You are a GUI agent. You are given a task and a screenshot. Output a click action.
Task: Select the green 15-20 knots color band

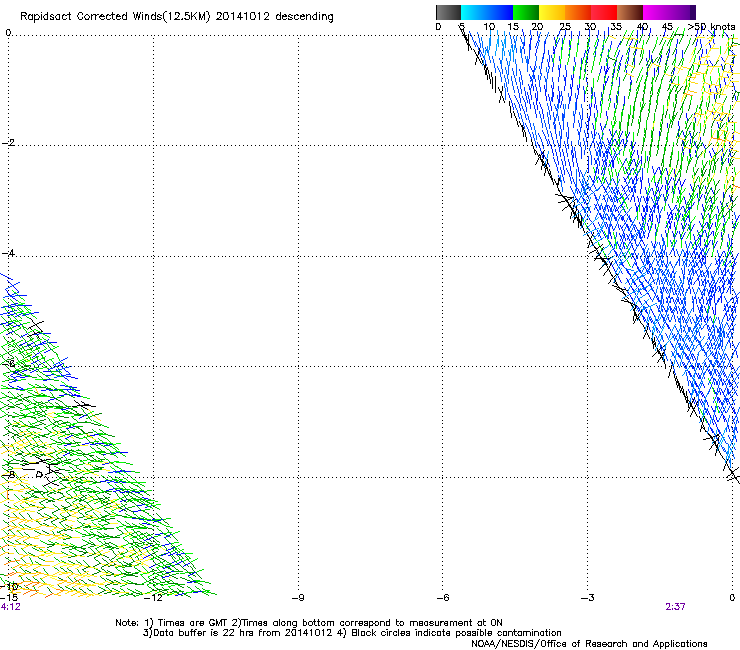coord(526,12)
